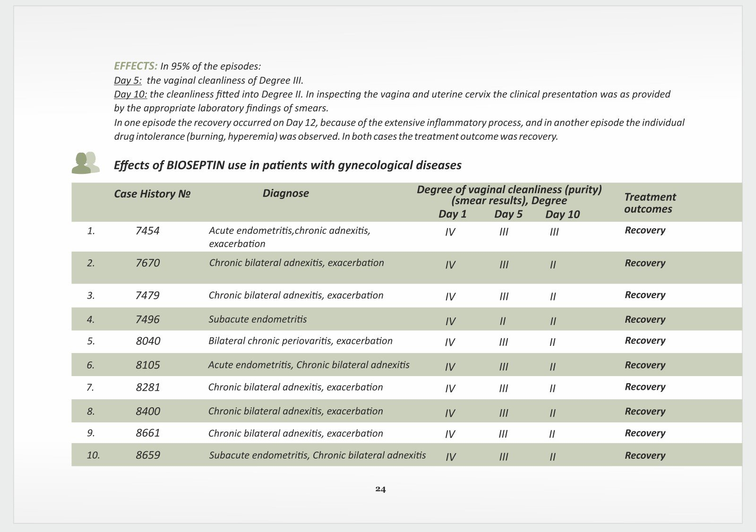Image resolution: width=756 pixels, height=532 pixels.
Task: Click the table title Effects of BIOSEPTIN use
Action: coord(287,165)
